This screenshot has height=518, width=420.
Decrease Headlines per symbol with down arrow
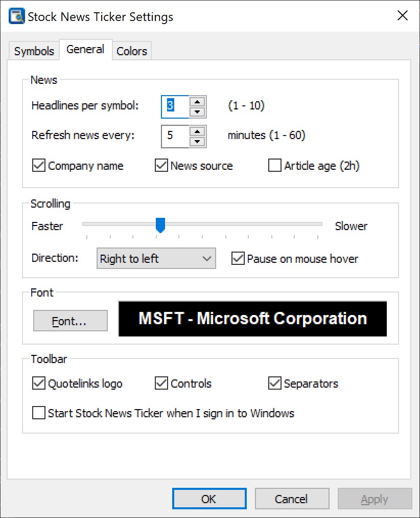[x=197, y=112]
